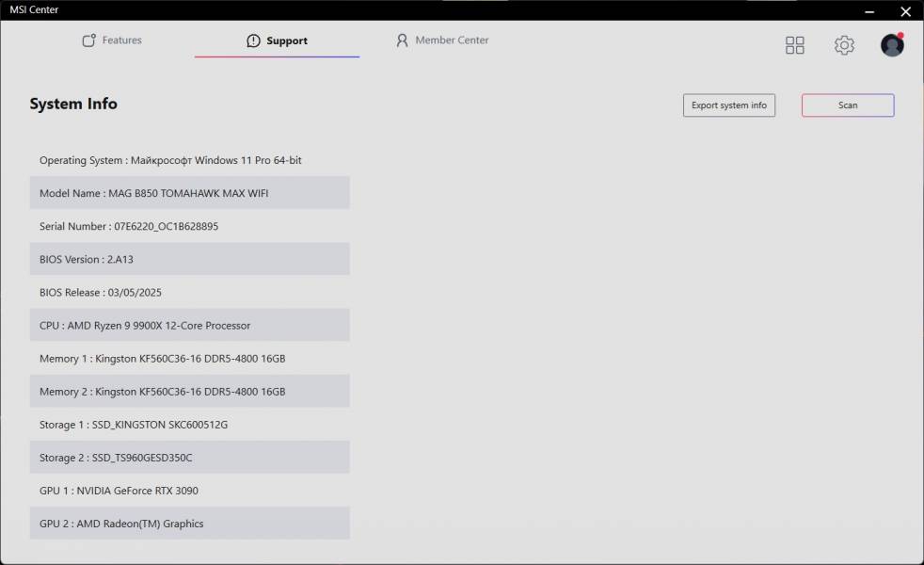Image resolution: width=924 pixels, height=565 pixels.
Task: Select BIOS Release 03/05/2025 row
Action: 190,292
